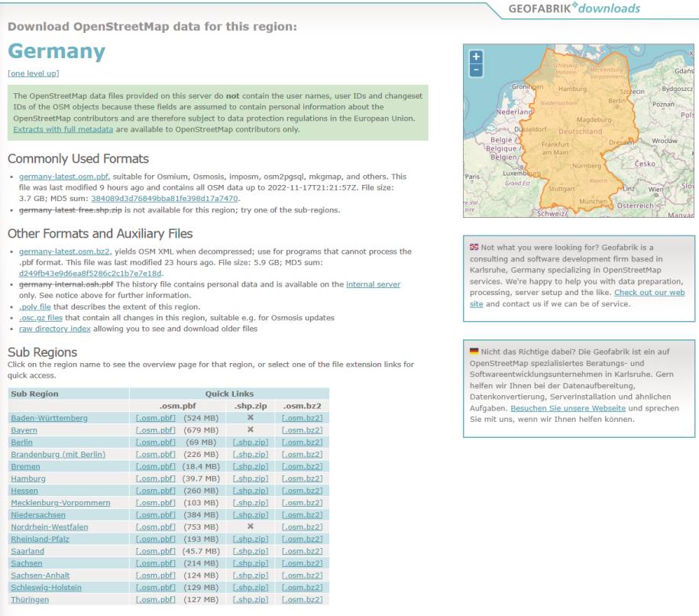Download Mecklenburg-Vorpommern .shp.zip file

coord(251,503)
